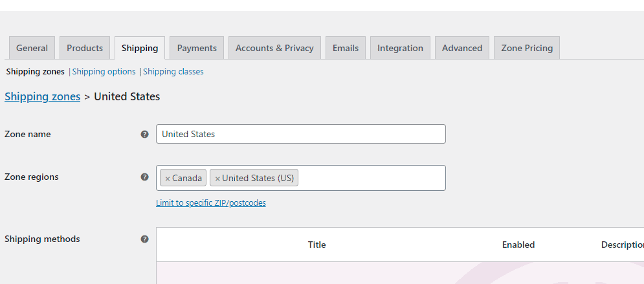
Task: Switch to the Integration tab
Action: pyautogui.click(x=400, y=48)
